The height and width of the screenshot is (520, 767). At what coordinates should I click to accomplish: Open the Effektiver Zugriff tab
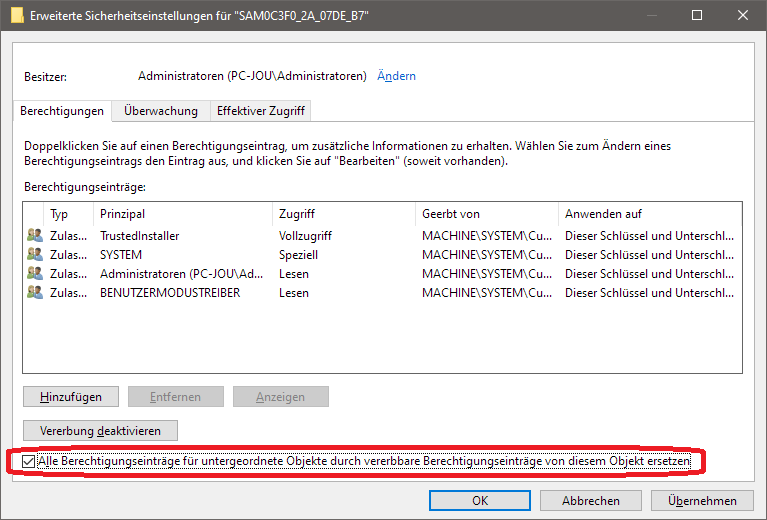point(260,111)
